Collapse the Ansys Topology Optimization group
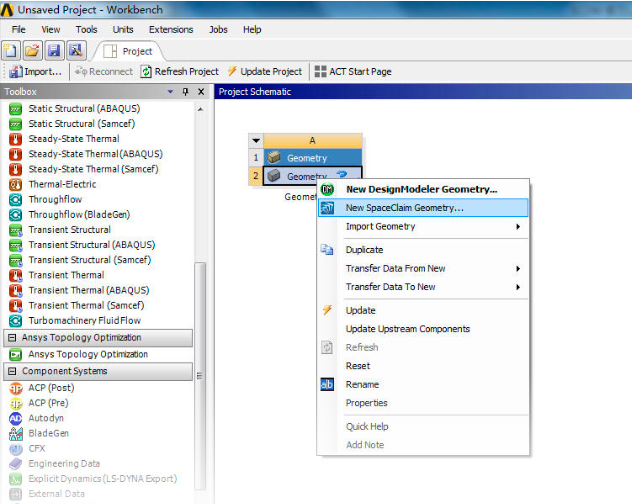 [12, 337]
